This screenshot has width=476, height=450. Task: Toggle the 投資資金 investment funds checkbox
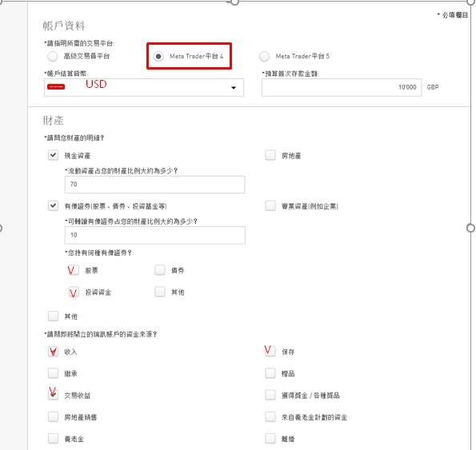(74, 292)
